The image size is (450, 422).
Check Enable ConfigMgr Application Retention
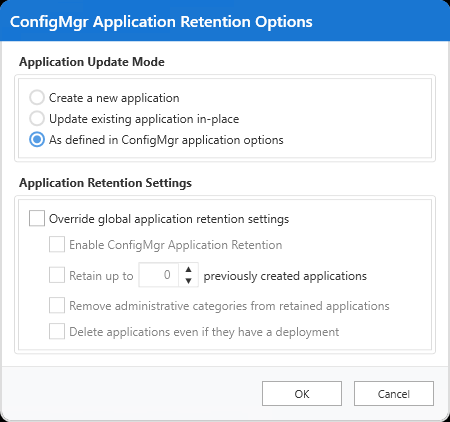57,244
